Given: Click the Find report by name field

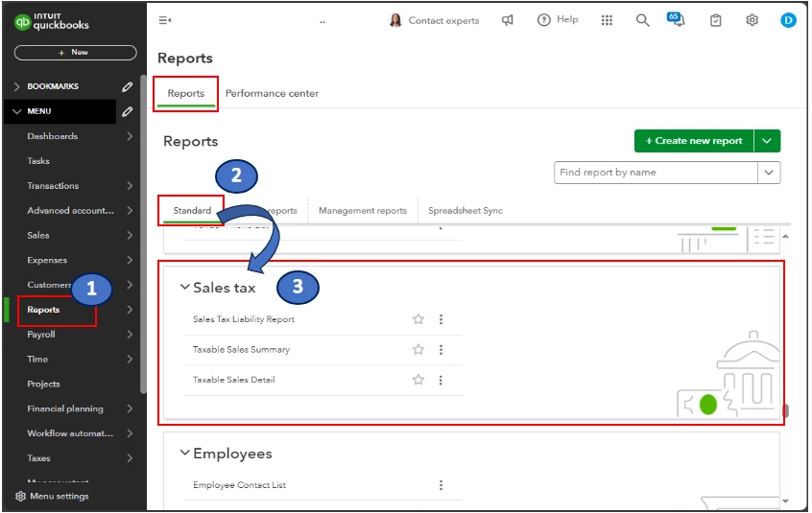Looking at the screenshot, I should pos(656,173).
